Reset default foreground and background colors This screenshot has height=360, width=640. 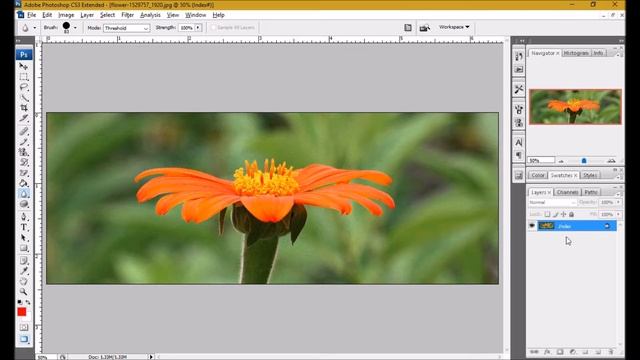pos(20,302)
